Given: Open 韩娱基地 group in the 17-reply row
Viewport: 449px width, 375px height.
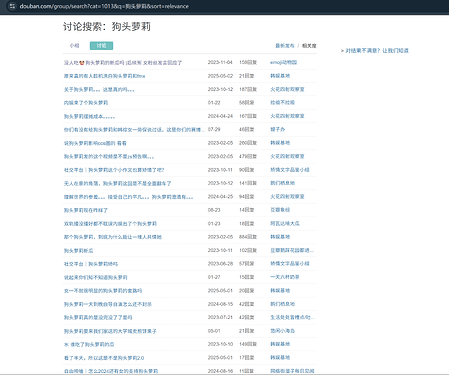Looking at the screenshot, I should coord(280,358).
